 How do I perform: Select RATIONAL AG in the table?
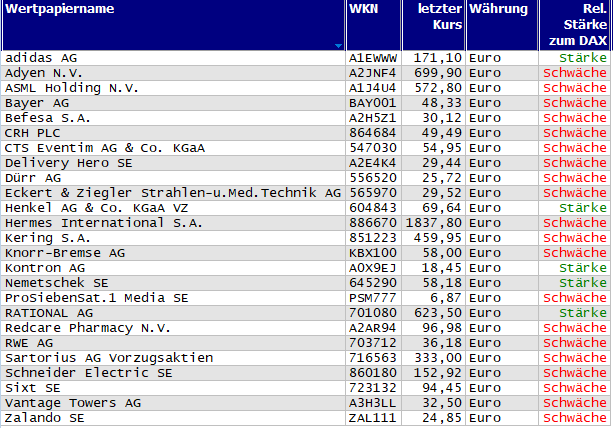tap(49, 313)
